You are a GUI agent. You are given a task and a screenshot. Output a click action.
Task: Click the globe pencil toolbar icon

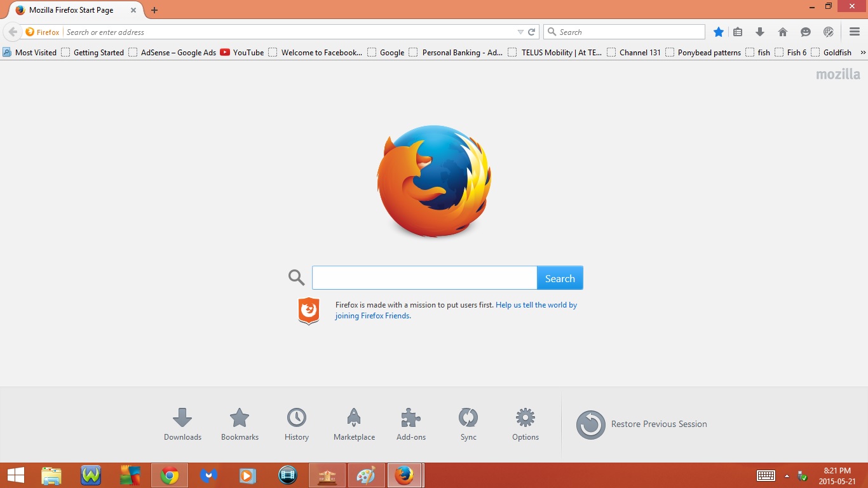829,32
